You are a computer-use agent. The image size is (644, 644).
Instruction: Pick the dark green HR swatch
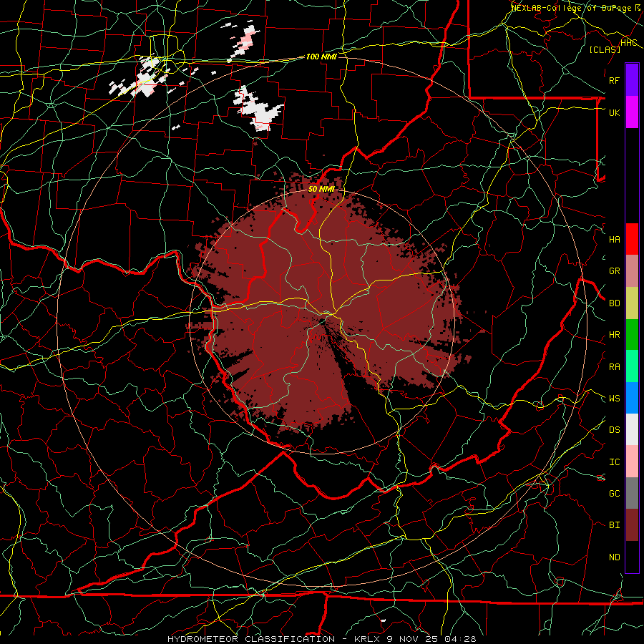click(x=632, y=334)
